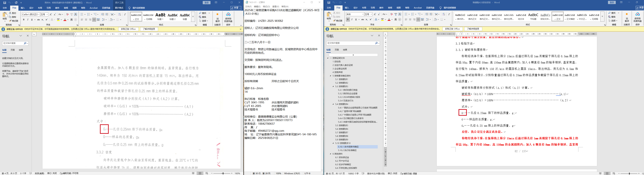
Task: Open 查看(V) menu in Notepad
Action: coord(276,6)
